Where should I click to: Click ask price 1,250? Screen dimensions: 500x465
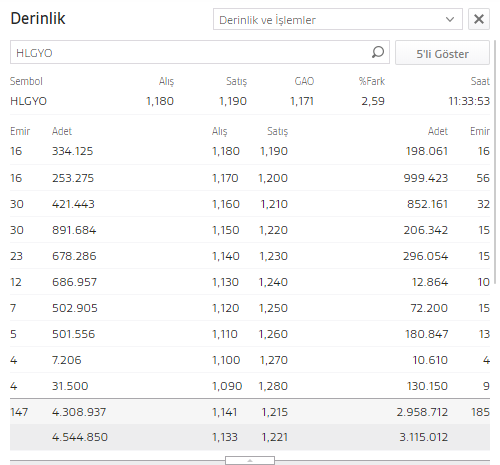[273, 308]
